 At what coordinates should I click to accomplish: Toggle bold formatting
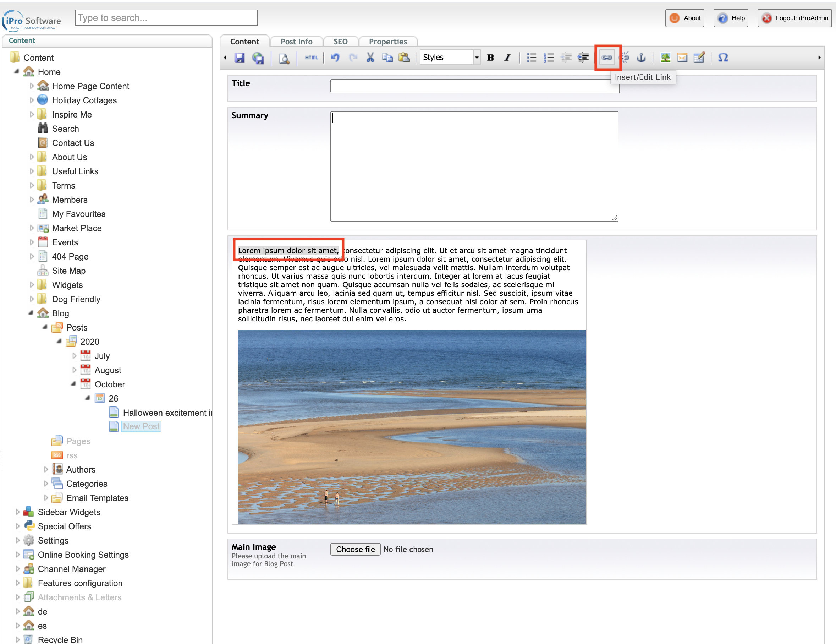tap(490, 58)
